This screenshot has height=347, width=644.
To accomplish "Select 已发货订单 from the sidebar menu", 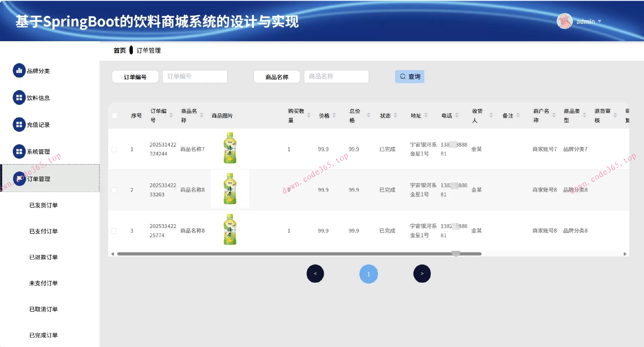I will [x=43, y=205].
